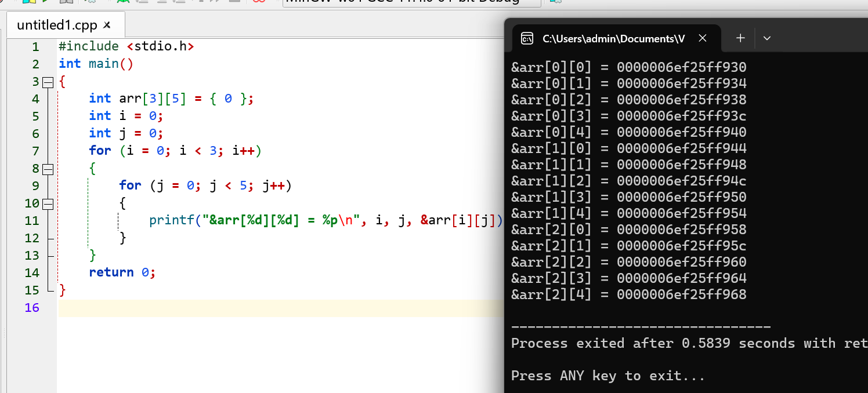Click terminal output '&arr[1][1] = 0000006ef25ff948'

[629, 165]
